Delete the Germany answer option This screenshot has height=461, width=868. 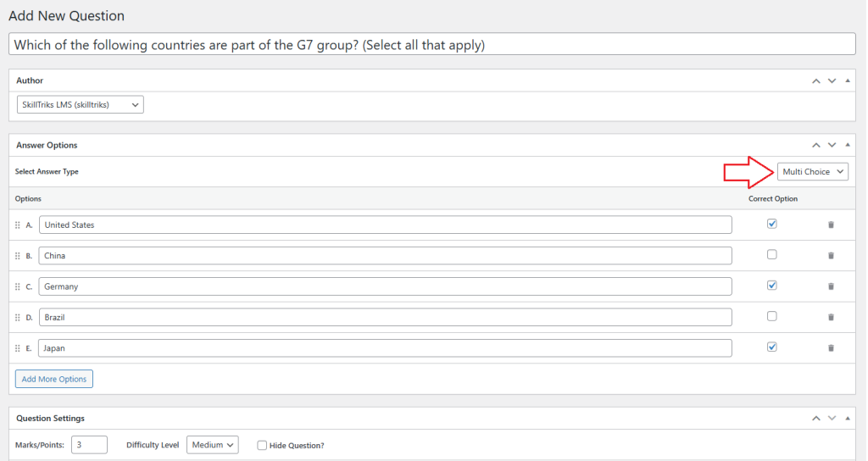pyautogui.click(x=831, y=286)
